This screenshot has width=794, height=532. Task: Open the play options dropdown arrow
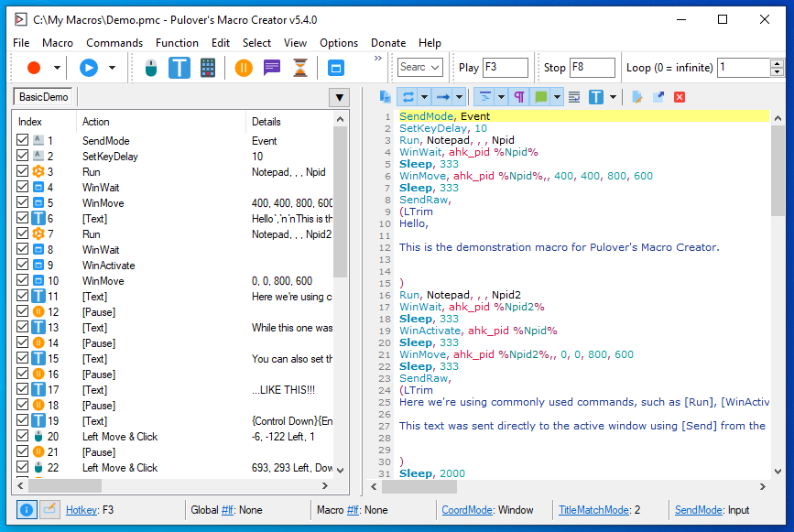112,68
